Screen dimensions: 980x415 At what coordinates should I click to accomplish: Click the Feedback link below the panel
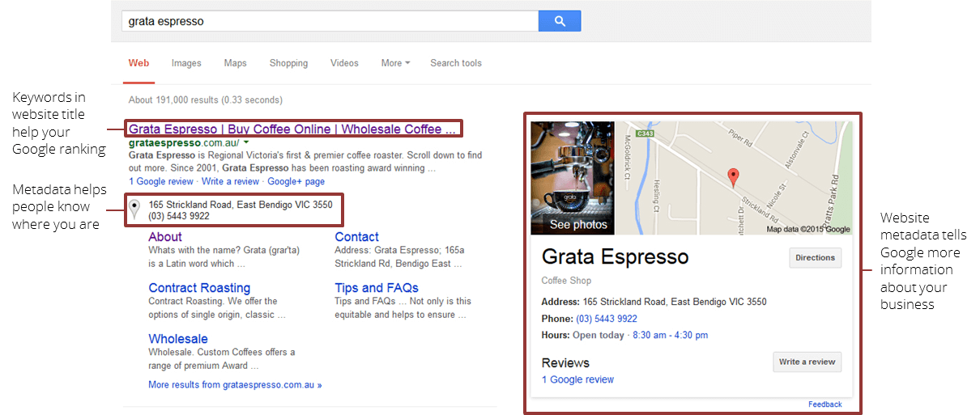point(825,404)
